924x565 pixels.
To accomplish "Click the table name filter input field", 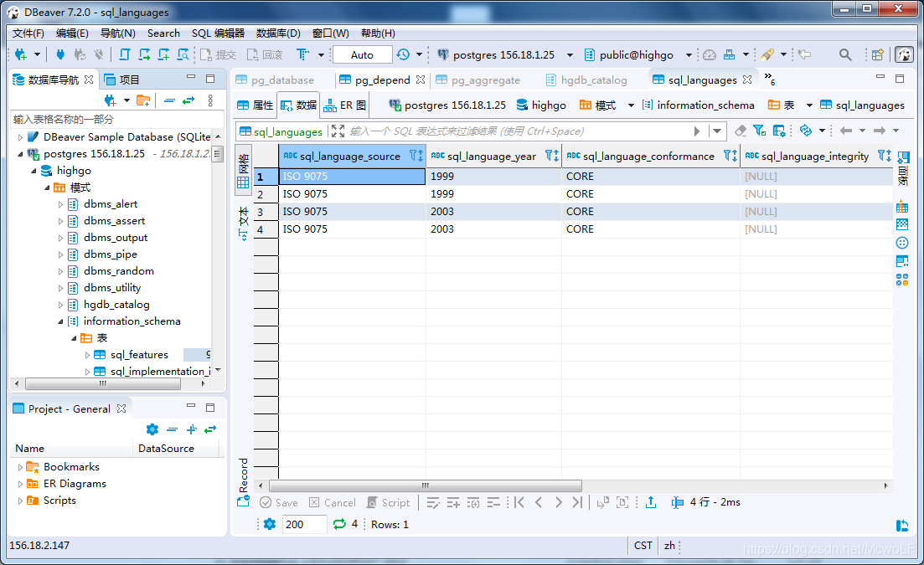I will tap(117, 120).
